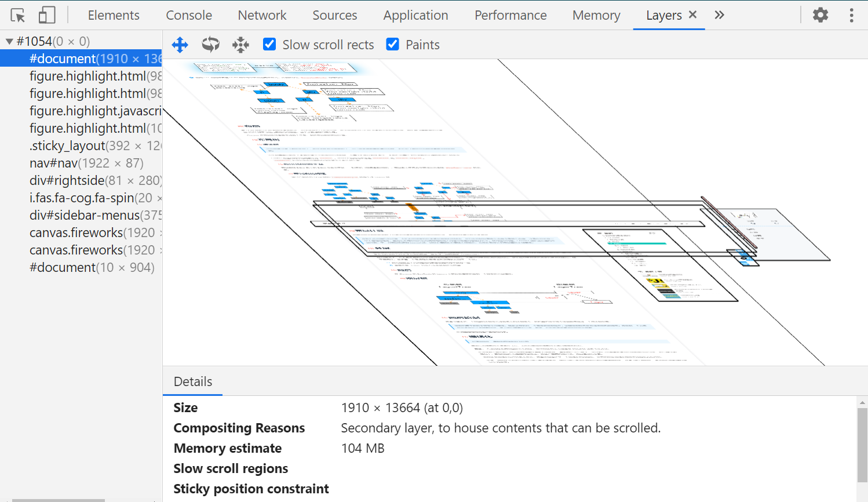Disable the Paints checkbox
This screenshot has width=868, height=502.
click(393, 45)
